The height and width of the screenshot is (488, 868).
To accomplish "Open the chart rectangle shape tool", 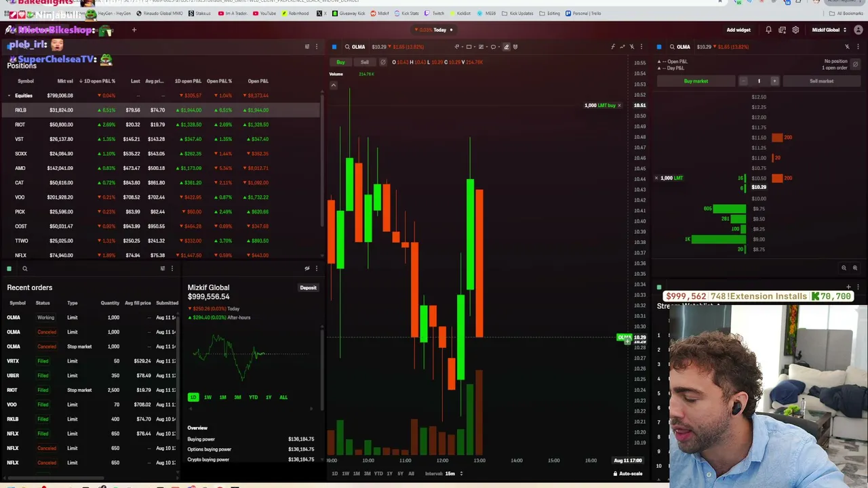I will pyautogui.click(x=469, y=47).
